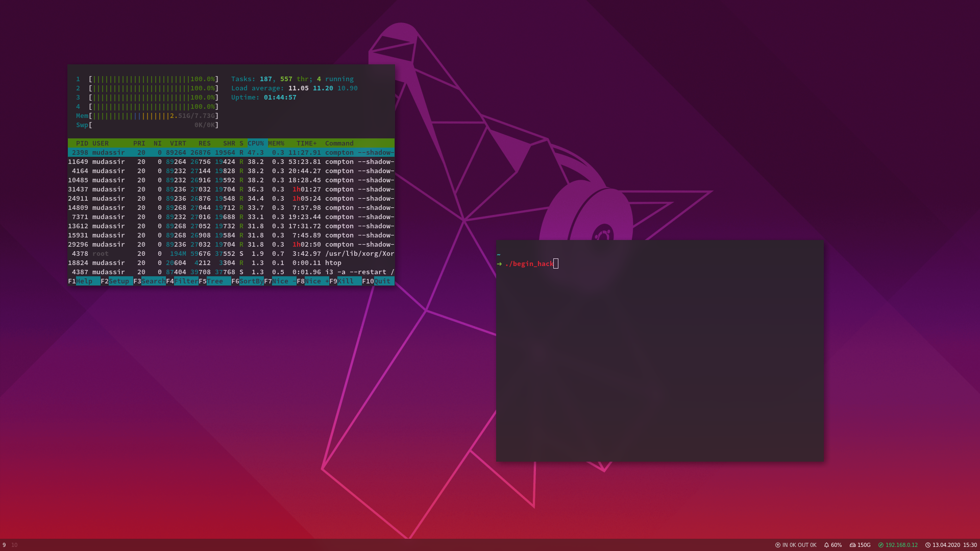Click the 150G disk space value

(x=864, y=545)
